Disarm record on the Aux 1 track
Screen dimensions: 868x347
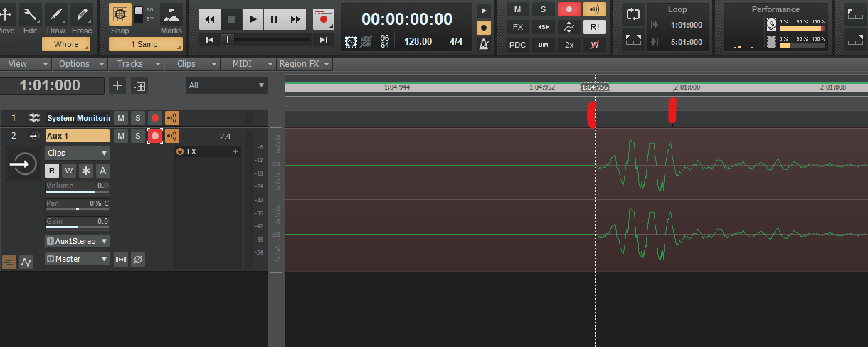coord(154,136)
